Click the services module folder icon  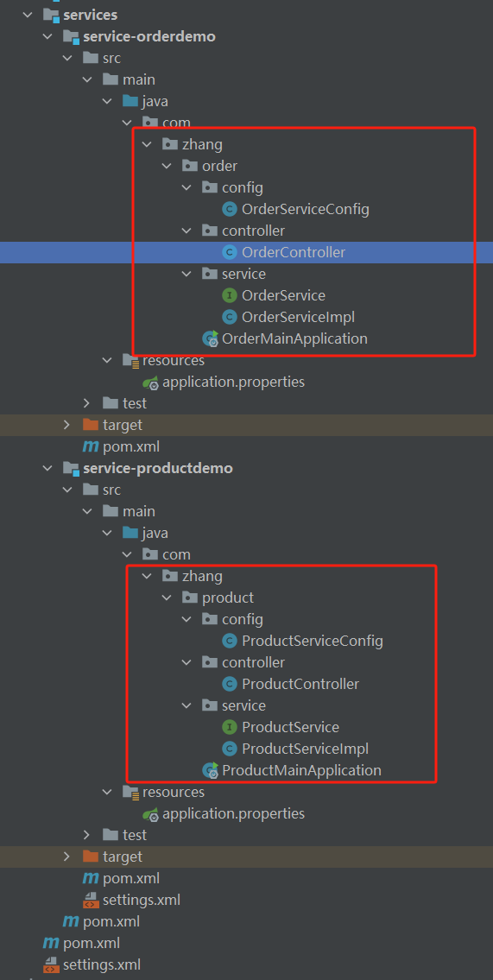pyautogui.click(x=51, y=15)
